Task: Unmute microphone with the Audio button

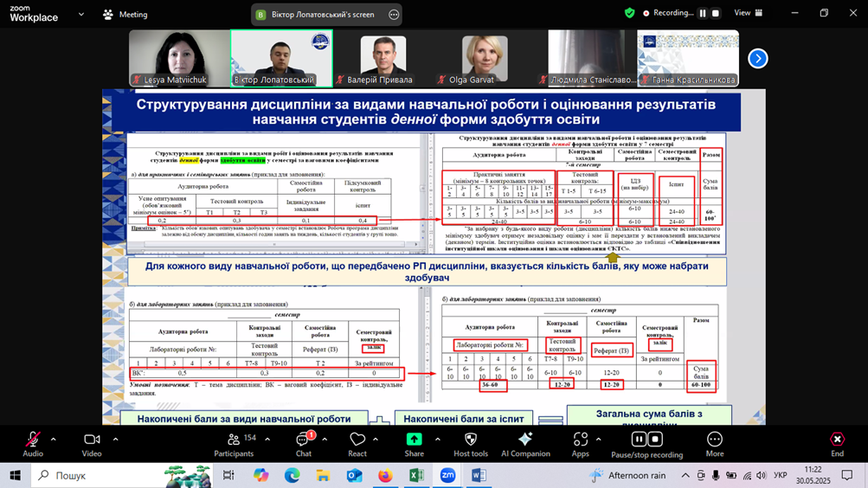Action: 33,444
